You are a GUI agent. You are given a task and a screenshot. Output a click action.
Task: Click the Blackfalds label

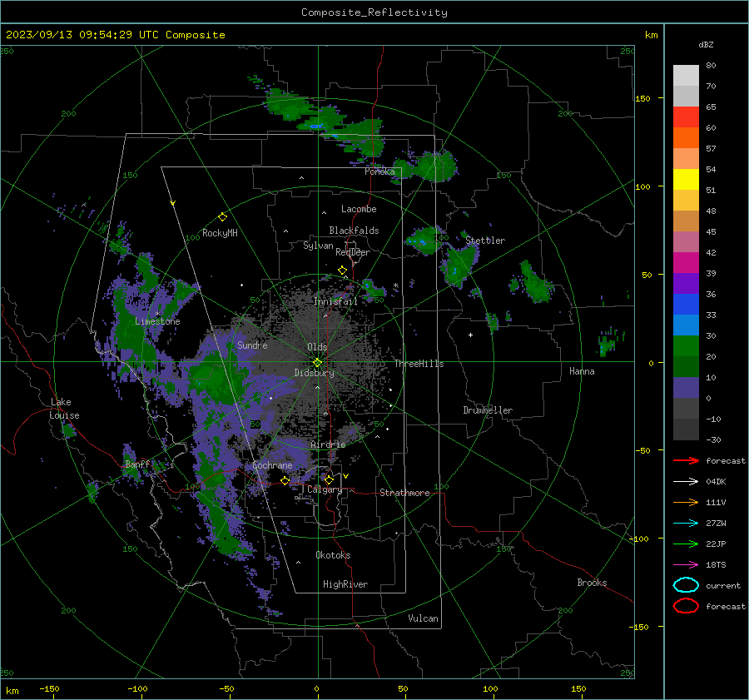(x=354, y=231)
